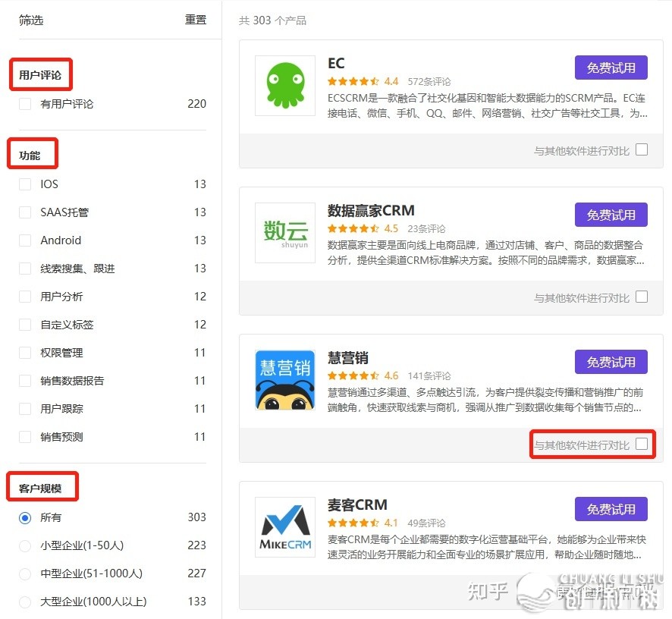Check the 用户跟踪 filter
The image size is (672, 619).
tap(25, 409)
